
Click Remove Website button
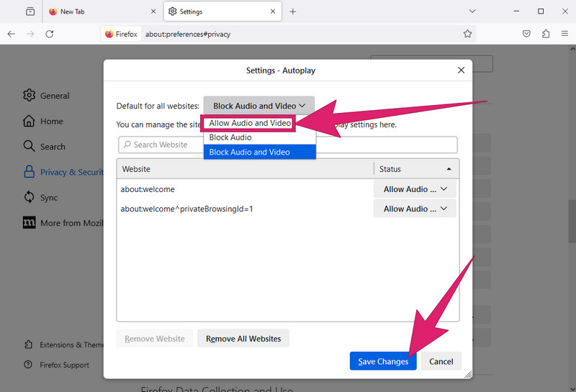155,338
